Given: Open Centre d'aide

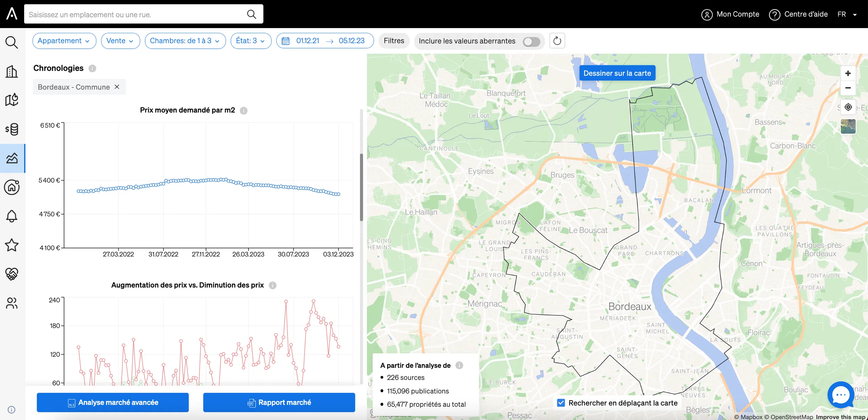Looking at the screenshot, I should pyautogui.click(x=798, y=14).
